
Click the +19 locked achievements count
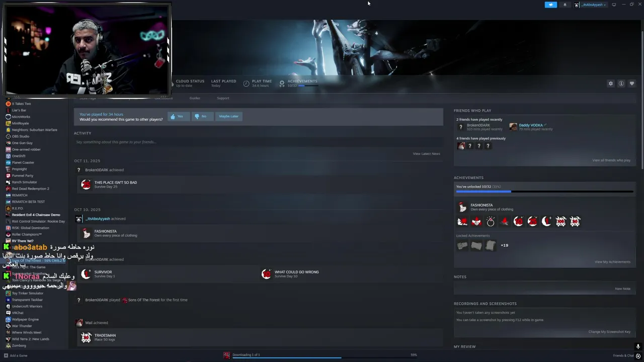point(505,245)
